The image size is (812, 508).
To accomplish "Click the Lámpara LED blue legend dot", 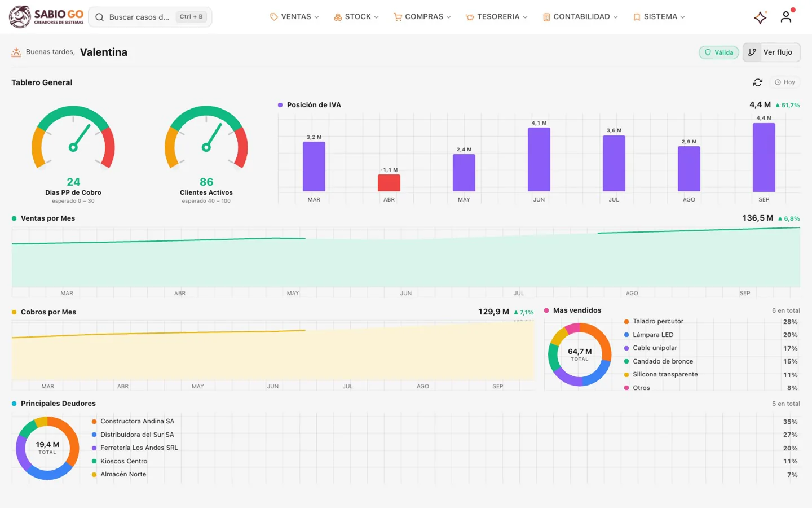I will point(626,335).
